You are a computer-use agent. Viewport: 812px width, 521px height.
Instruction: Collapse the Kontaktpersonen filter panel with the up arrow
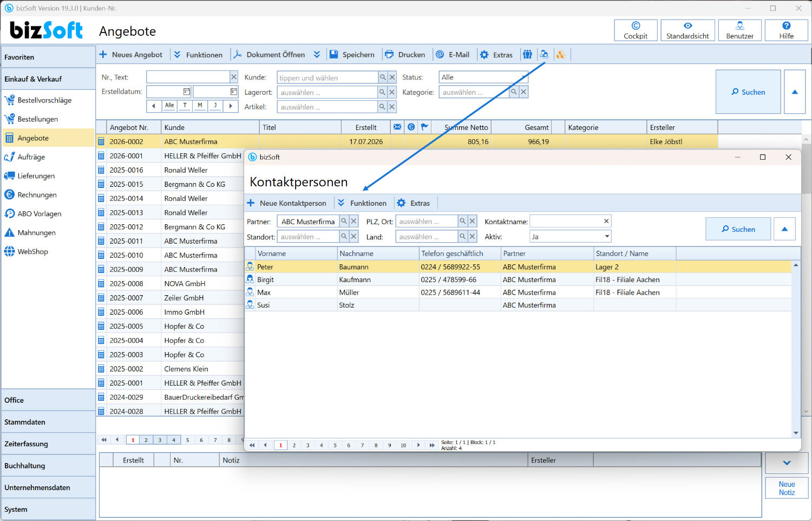pyautogui.click(x=784, y=229)
